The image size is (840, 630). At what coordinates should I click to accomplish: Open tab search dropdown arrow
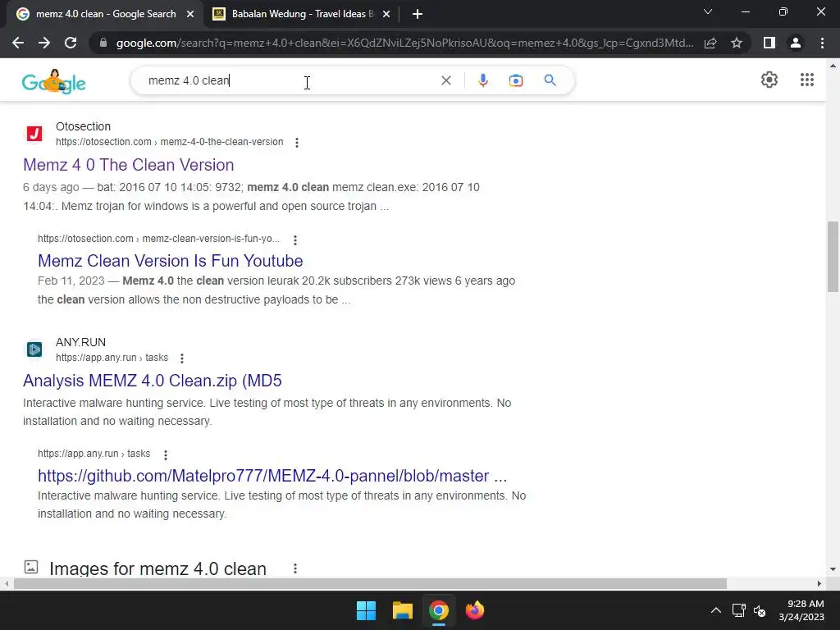(x=708, y=11)
